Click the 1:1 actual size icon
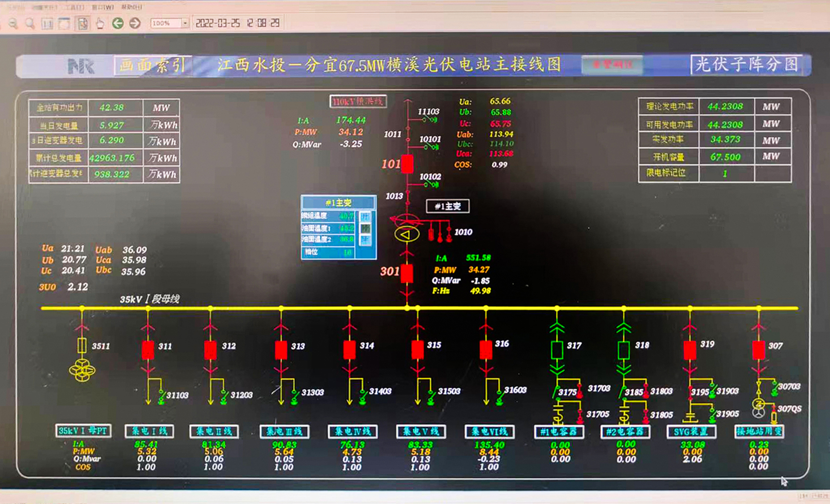This screenshot has height=504, width=830. click(x=47, y=23)
